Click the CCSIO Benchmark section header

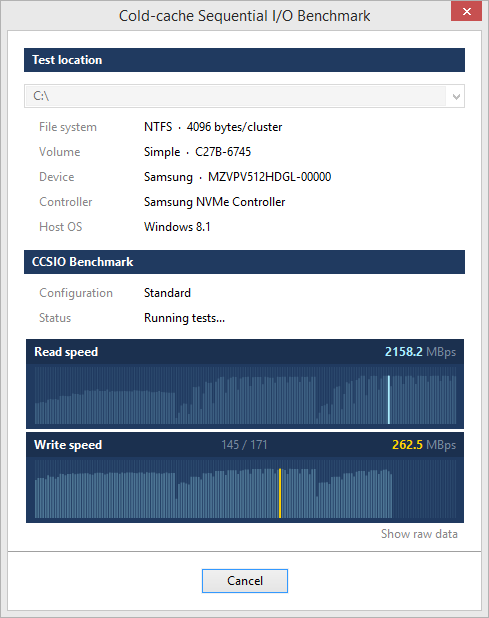coord(244,262)
